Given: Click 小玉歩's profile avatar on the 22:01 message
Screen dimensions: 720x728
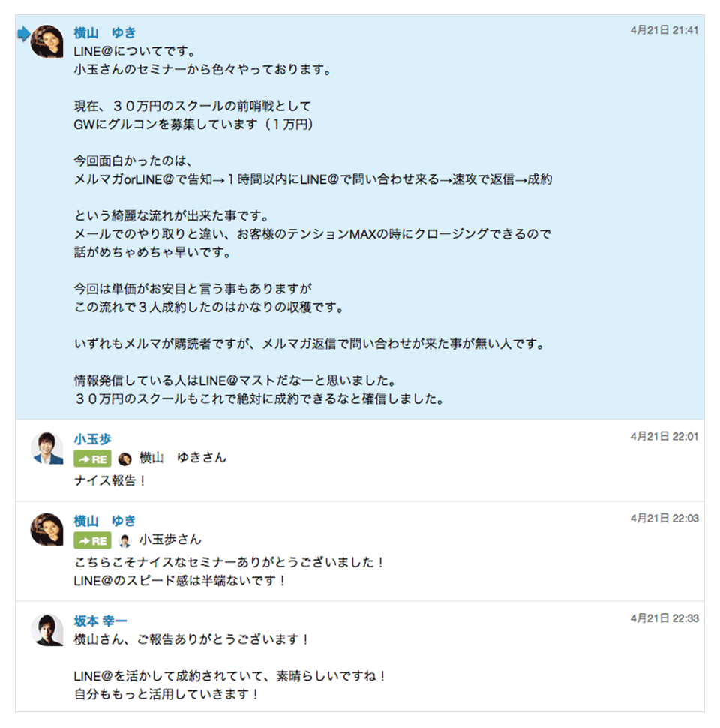Looking at the screenshot, I should (46, 448).
